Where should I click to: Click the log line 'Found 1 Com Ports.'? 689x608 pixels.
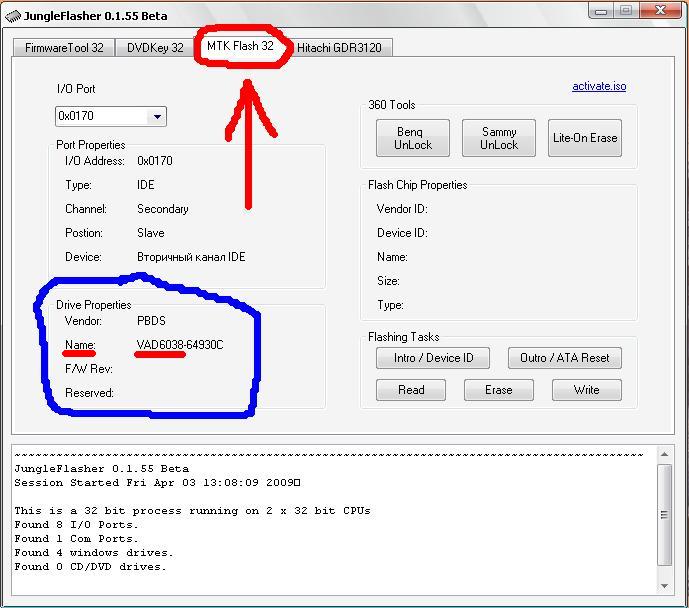76,539
